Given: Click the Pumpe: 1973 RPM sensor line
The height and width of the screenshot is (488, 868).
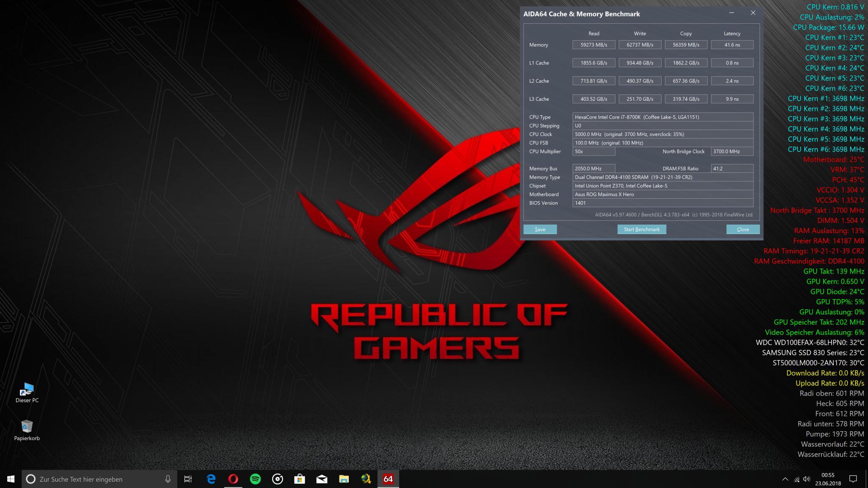Looking at the screenshot, I should tap(835, 434).
